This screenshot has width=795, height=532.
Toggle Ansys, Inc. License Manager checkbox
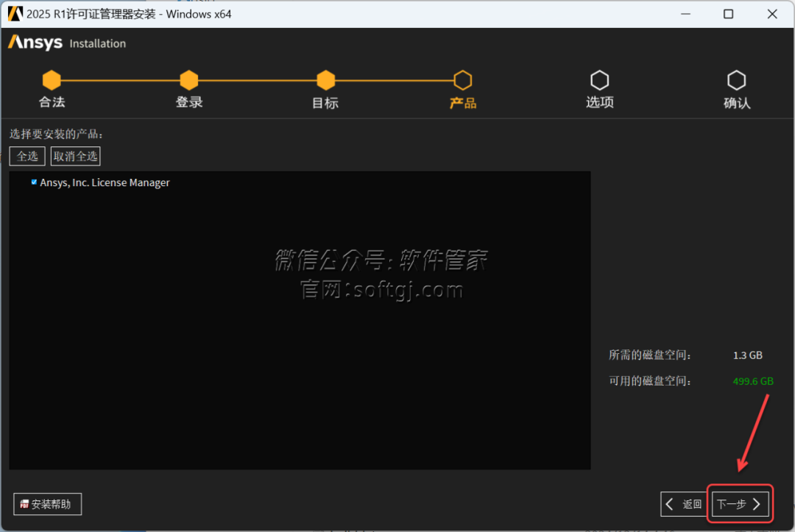[34, 182]
